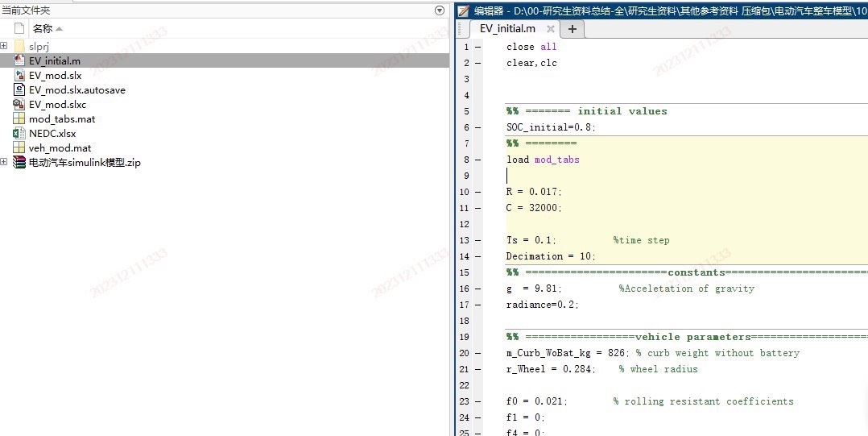Image resolution: width=868 pixels, height=436 pixels.
Task: Click the 'Ts = 0.1' assignment
Action: (531, 240)
